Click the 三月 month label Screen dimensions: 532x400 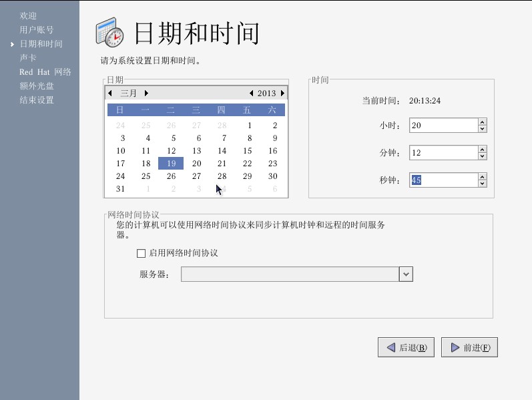128,93
